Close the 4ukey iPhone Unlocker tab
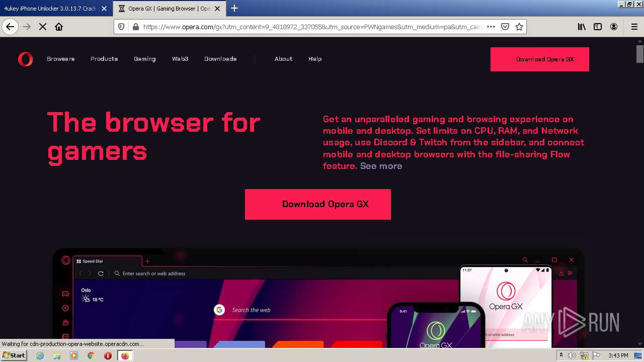The image size is (644, 362). (104, 9)
